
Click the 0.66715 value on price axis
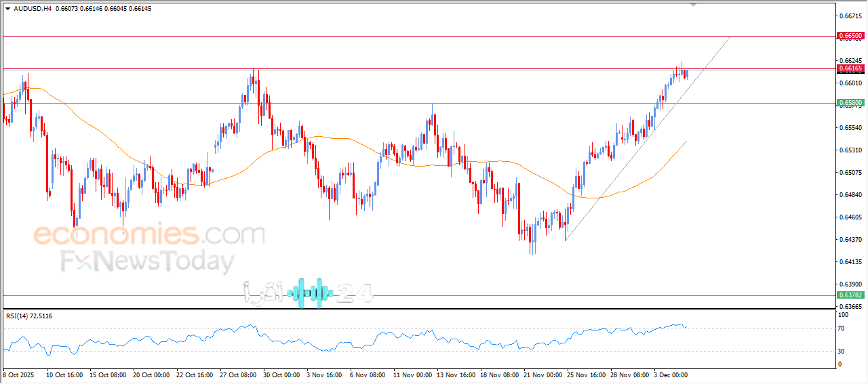coord(850,16)
